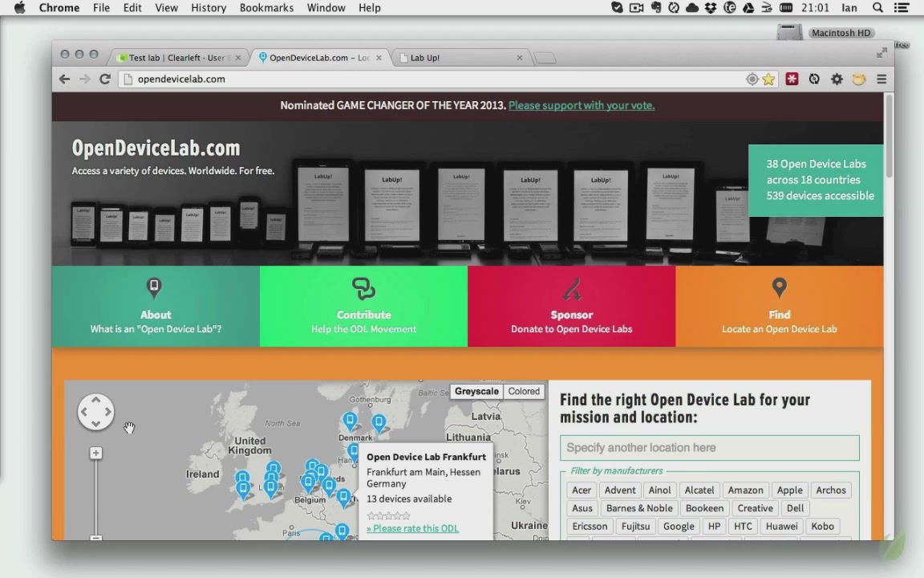Filter by Huawei manufacturer
The height and width of the screenshot is (578, 924).
pyautogui.click(x=781, y=526)
